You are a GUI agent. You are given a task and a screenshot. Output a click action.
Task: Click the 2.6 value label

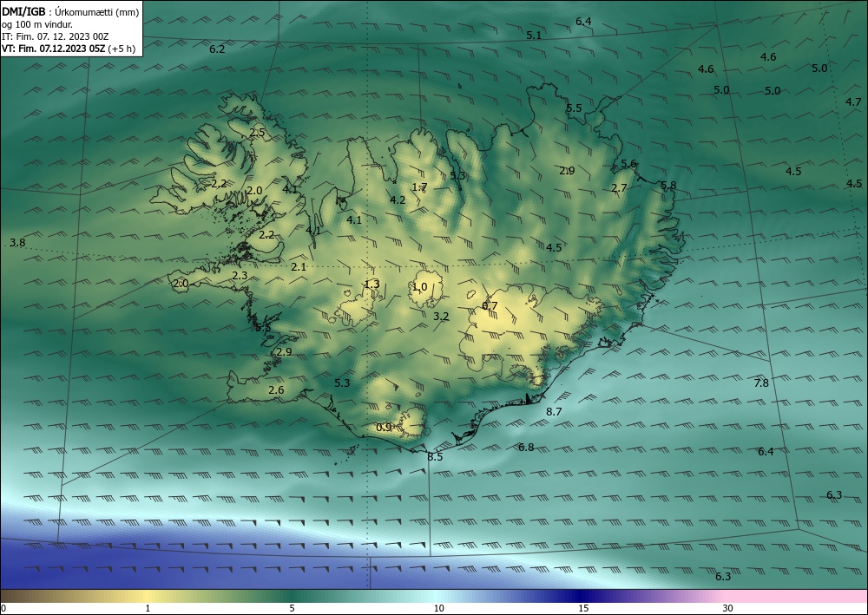[x=276, y=390]
